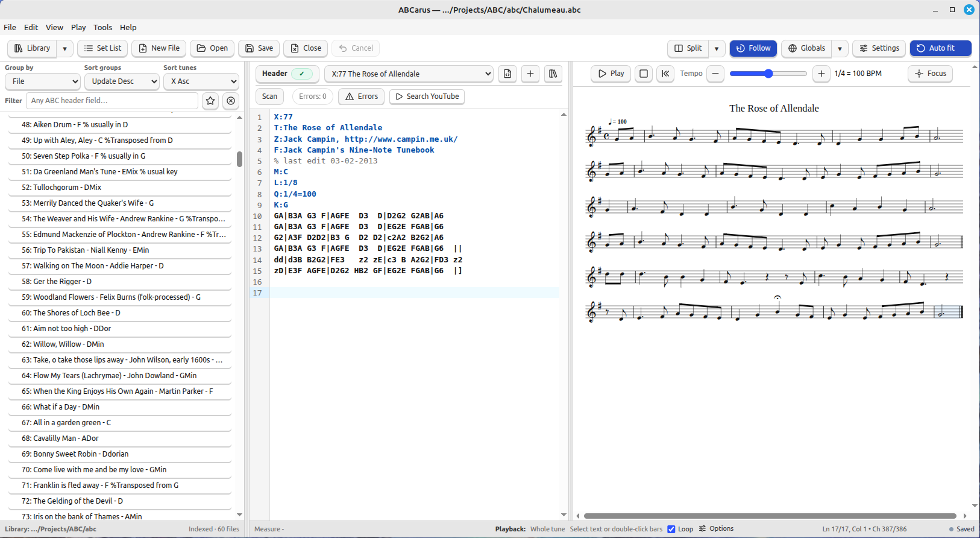The image size is (980, 538).
Task: Open the Sort groups Update Desc dropdown
Action: click(122, 81)
